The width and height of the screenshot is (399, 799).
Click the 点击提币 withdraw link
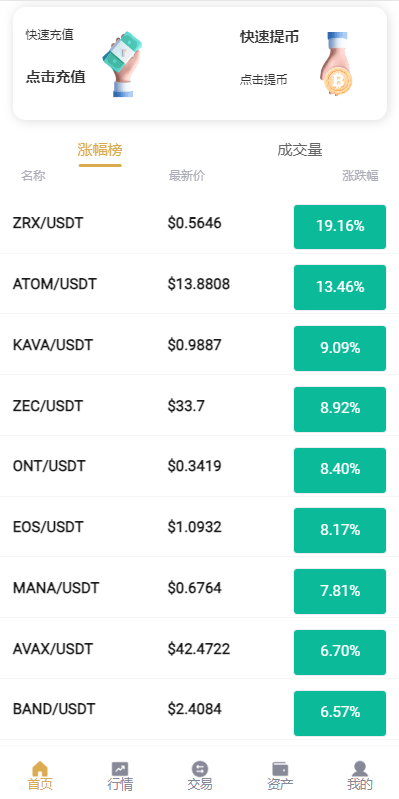click(263, 79)
